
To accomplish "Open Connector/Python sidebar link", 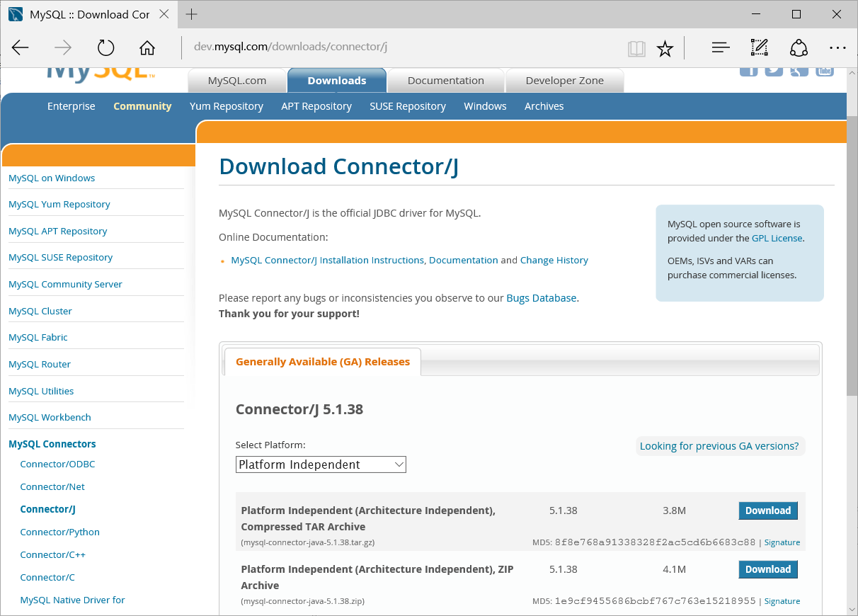I will pyautogui.click(x=60, y=532).
